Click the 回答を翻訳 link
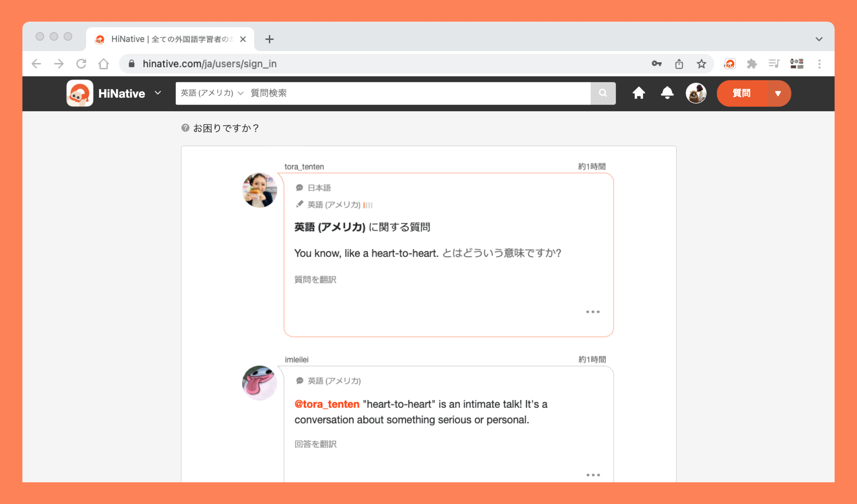This screenshot has width=857, height=504. [315, 444]
